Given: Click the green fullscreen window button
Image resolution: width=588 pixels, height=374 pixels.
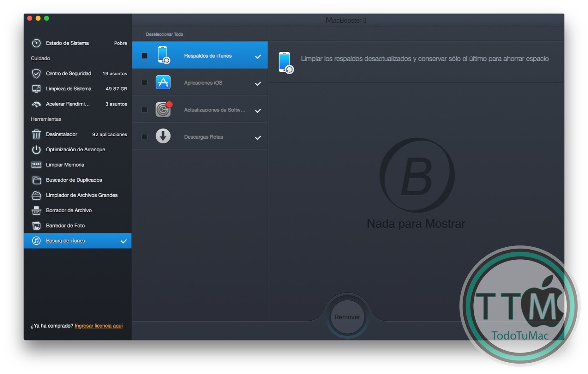Looking at the screenshot, I should (x=47, y=18).
